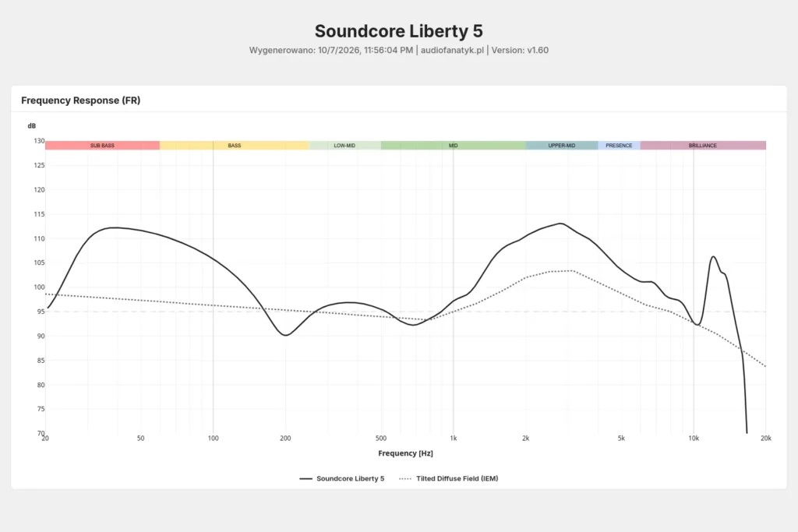The image size is (798, 532).
Task: Click the PRESENCE band label
Action: pos(619,146)
